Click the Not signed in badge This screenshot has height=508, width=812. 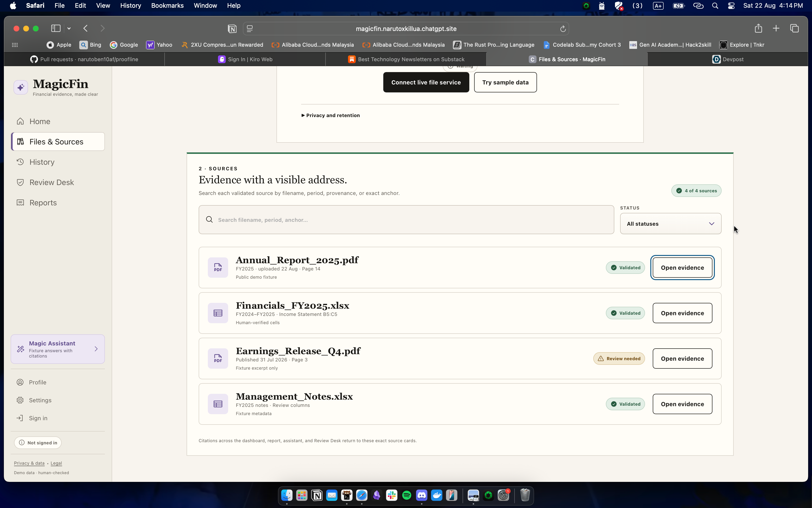pyautogui.click(x=38, y=442)
